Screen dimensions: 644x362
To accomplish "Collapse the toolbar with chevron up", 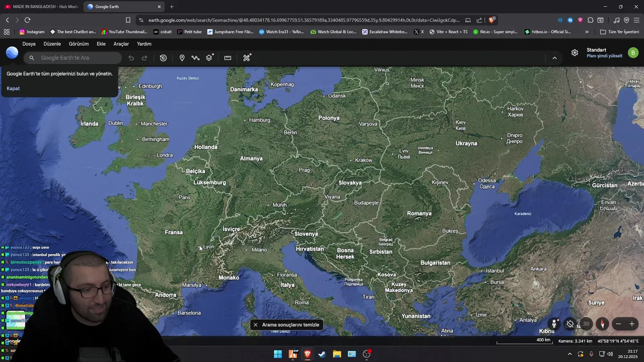I will click(554, 58).
